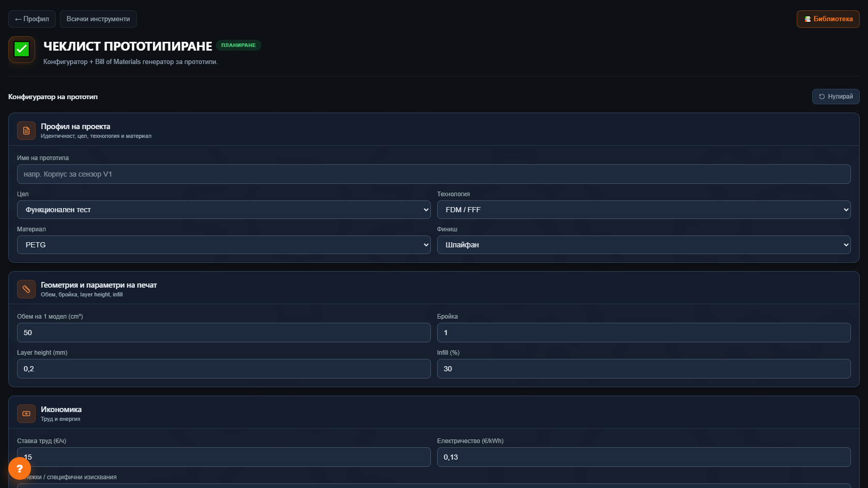Click the Layer height field with 0,2
Image resolution: width=868 pixels, height=488 pixels.
click(224, 369)
